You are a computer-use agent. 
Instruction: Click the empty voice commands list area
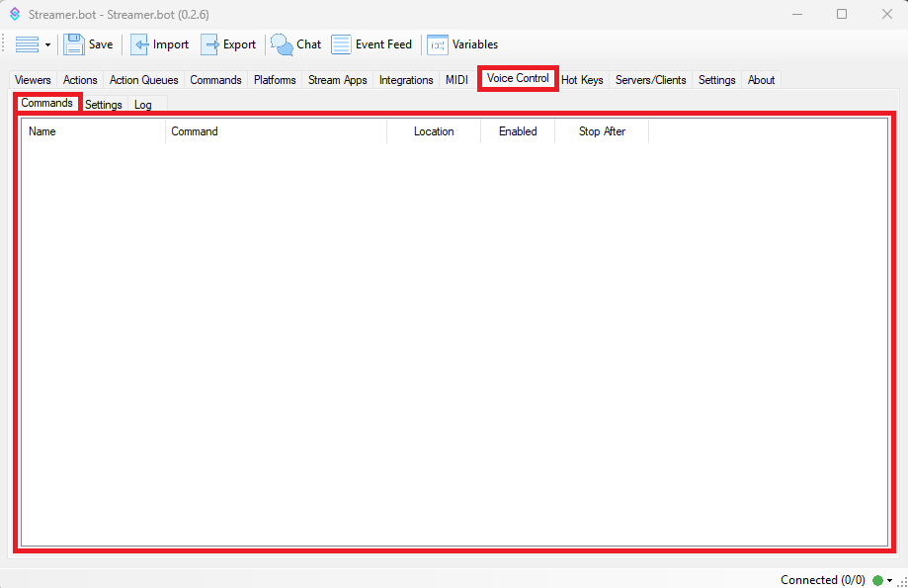454,346
